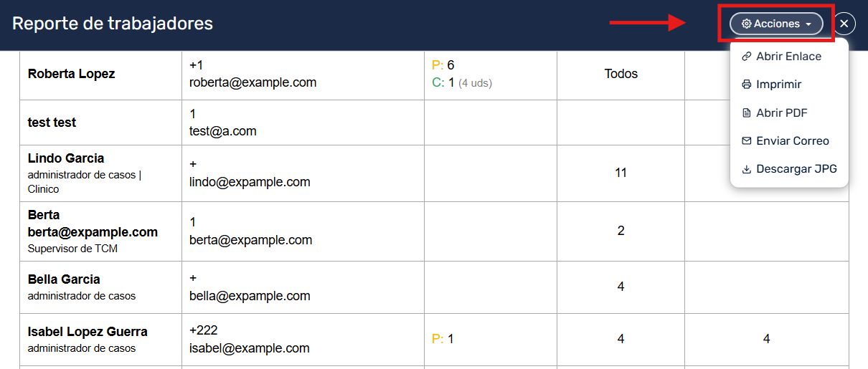Select Abrir Enlace from the menu
Screen dimensions: 868x369
coord(788,56)
